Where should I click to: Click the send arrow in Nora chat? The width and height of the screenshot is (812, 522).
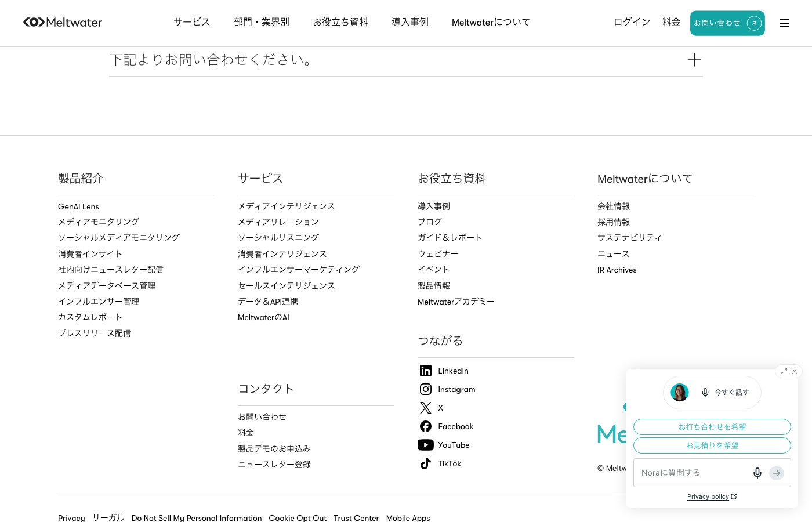tap(777, 473)
